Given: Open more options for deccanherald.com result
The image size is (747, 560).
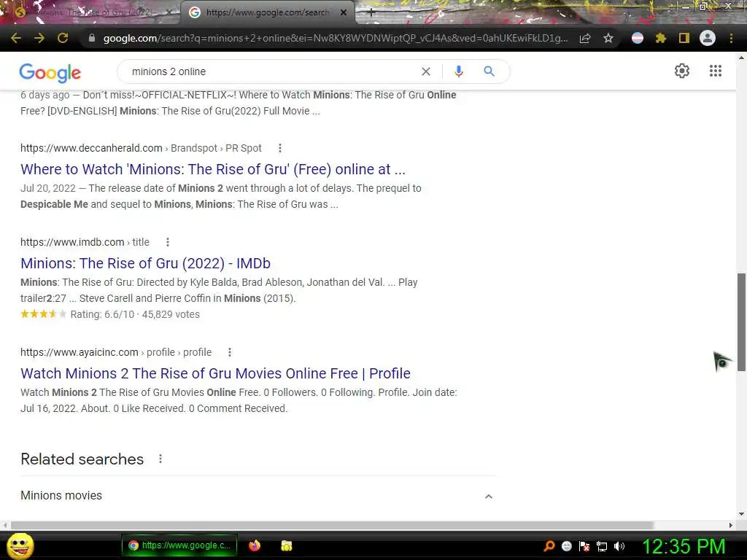Looking at the screenshot, I should click(x=280, y=148).
